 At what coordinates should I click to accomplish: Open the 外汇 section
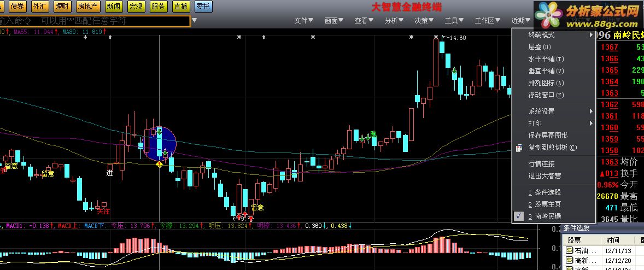pos(39,6)
